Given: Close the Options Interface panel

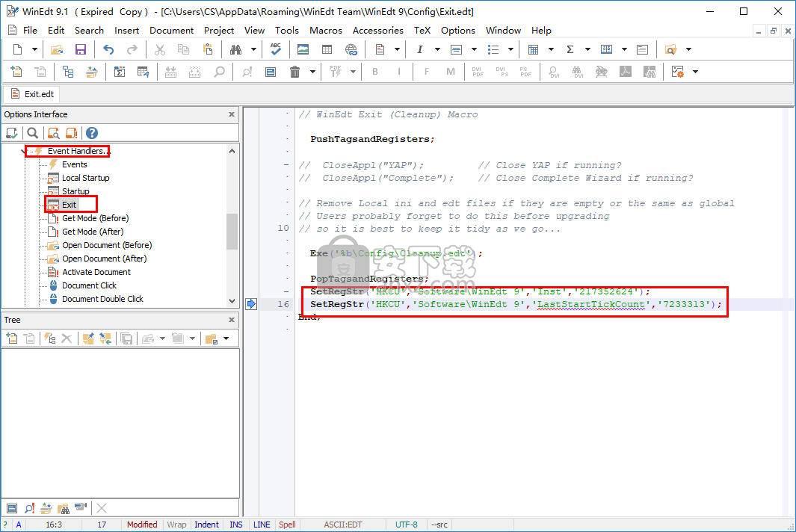Looking at the screenshot, I should [x=232, y=115].
